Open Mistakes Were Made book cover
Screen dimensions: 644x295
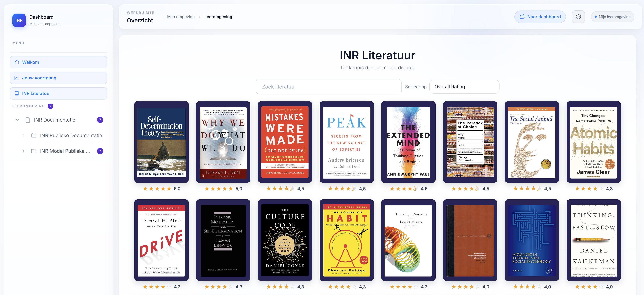(x=285, y=142)
